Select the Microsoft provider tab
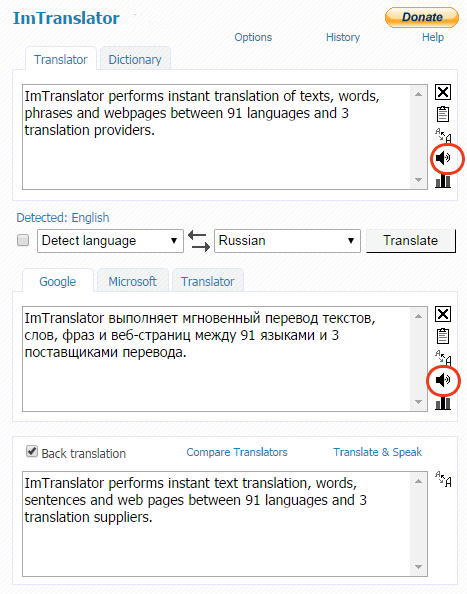 coord(133,281)
